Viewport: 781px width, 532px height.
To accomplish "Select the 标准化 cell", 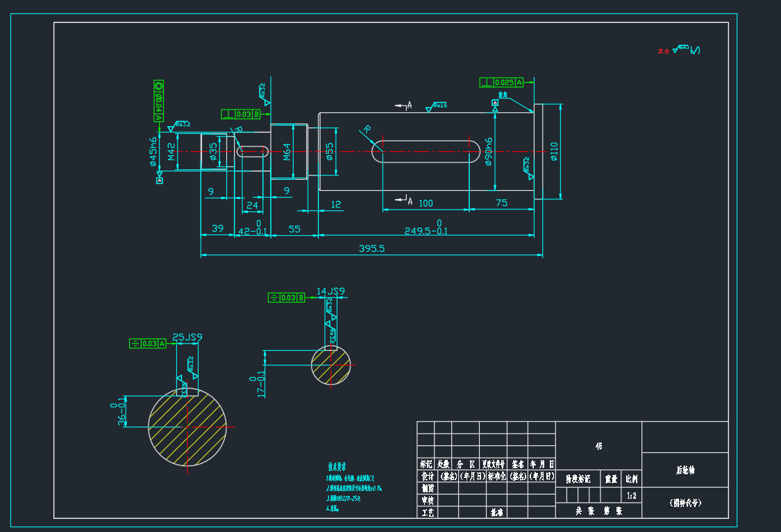I will tap(496, 477).
